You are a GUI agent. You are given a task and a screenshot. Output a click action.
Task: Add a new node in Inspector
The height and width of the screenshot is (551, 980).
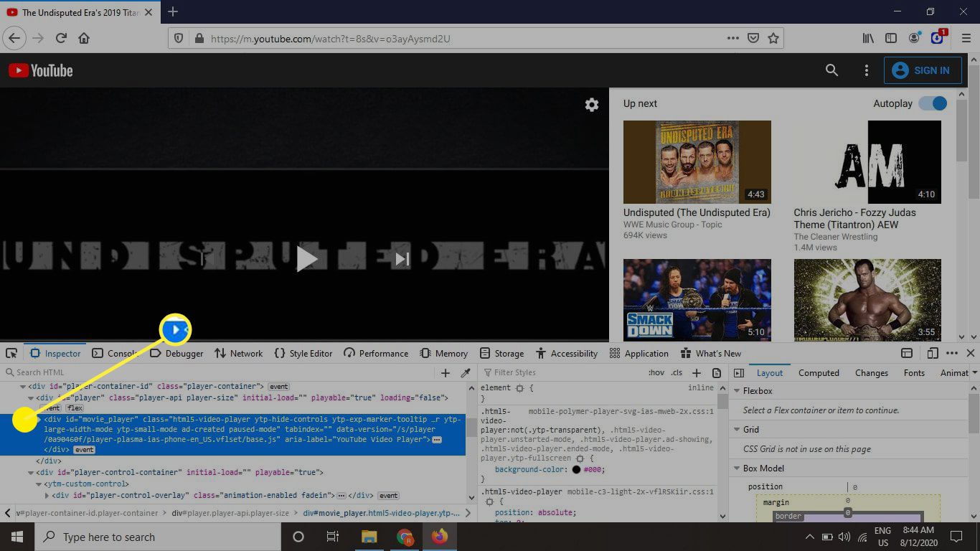tap(446, 372)
